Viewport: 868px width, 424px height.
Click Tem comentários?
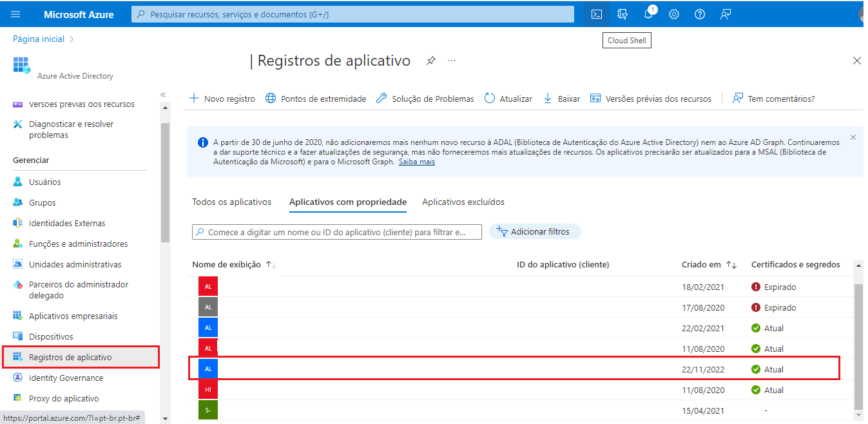tap(774, 99)
